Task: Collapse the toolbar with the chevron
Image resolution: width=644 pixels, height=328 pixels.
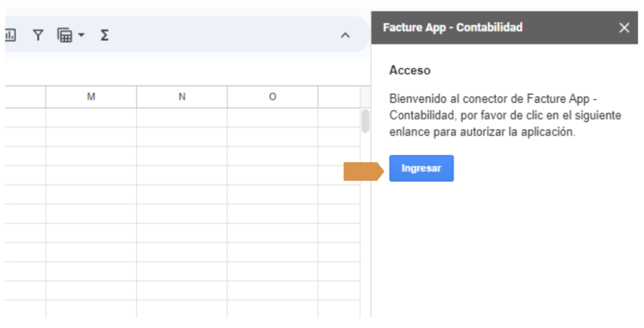Action: 345,36
